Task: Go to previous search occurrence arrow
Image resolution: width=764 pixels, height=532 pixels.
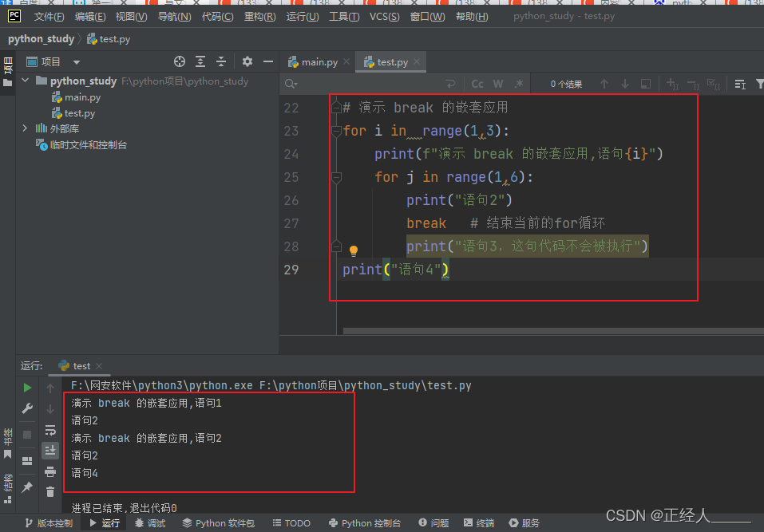Action: pyautogui.click(x=604, y=84)
